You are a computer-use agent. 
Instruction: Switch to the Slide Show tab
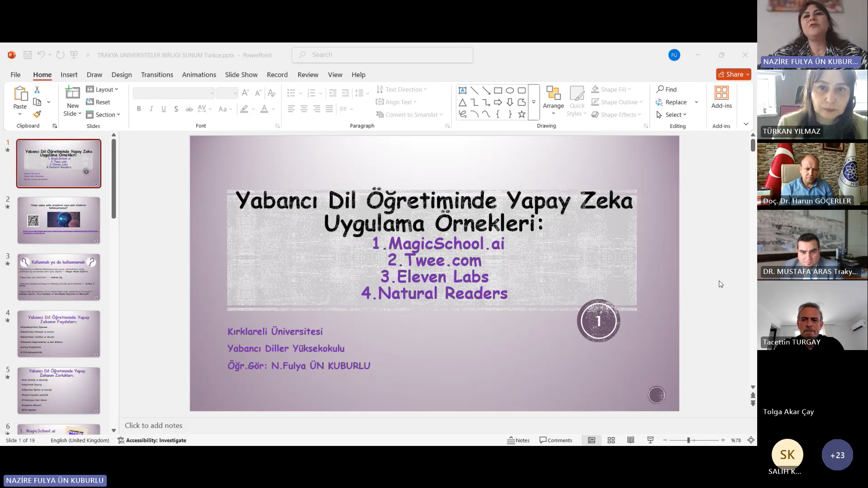[x=241, y=75]
